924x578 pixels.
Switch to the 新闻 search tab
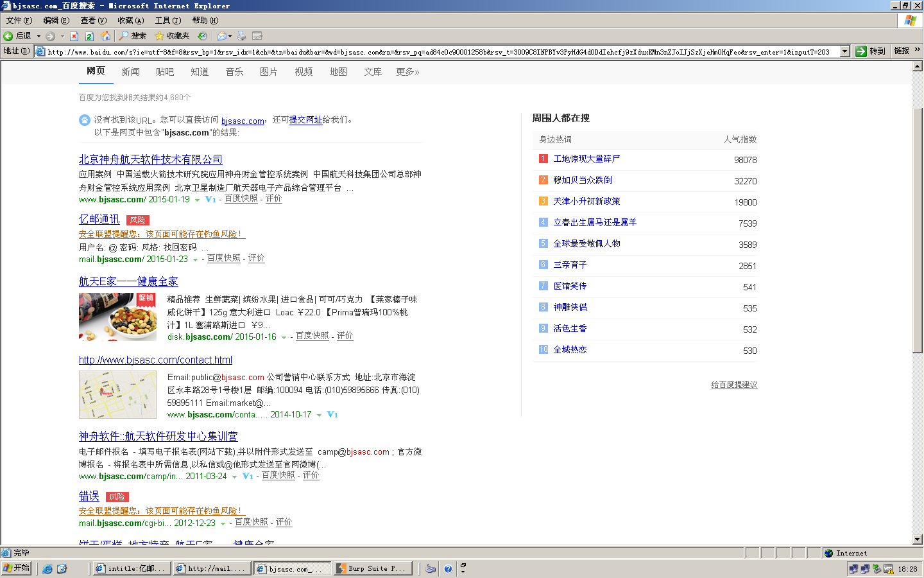130,72
